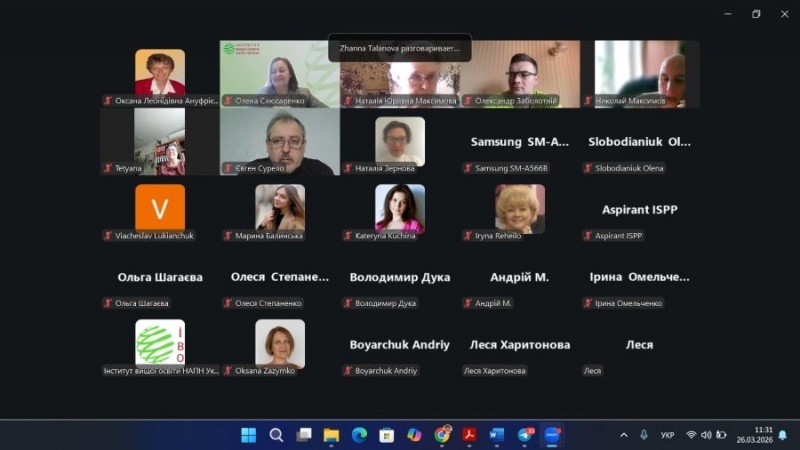Open File Explorer from the taskbar
Screen dimensions: 800x450
tap(332, 435)
